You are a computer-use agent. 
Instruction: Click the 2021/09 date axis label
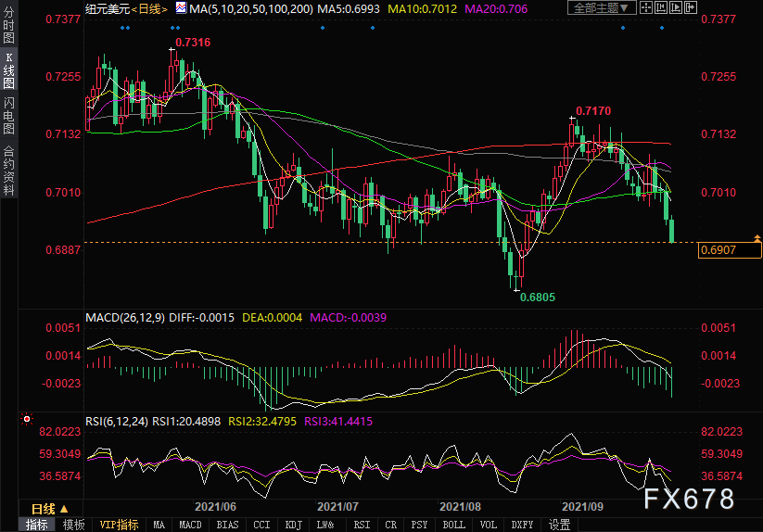pos(582,507)
